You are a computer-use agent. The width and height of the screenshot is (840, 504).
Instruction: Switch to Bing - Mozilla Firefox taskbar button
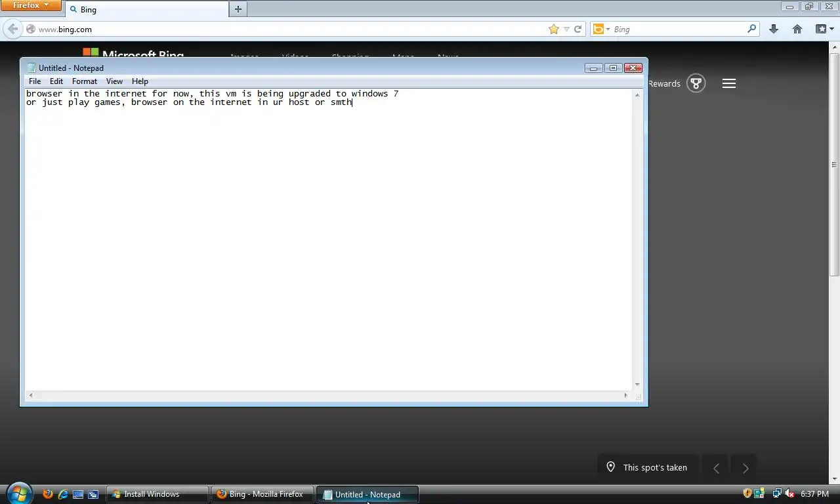coord(262,494)
